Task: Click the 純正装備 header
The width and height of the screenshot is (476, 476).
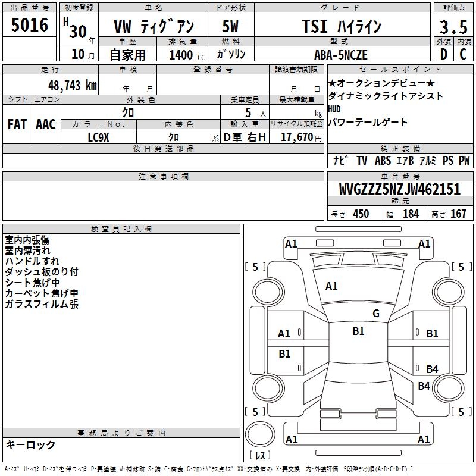Action: (400, 148)
